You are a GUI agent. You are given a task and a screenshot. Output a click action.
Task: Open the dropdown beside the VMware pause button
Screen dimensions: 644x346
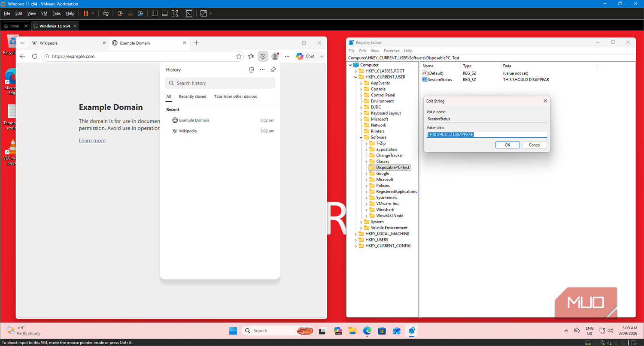point(93,13)
